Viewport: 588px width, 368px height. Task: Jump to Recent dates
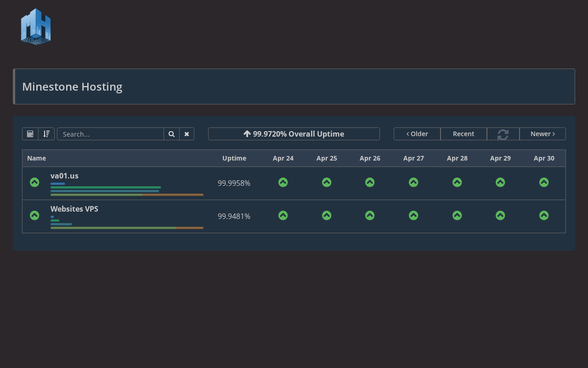point(464,134)
